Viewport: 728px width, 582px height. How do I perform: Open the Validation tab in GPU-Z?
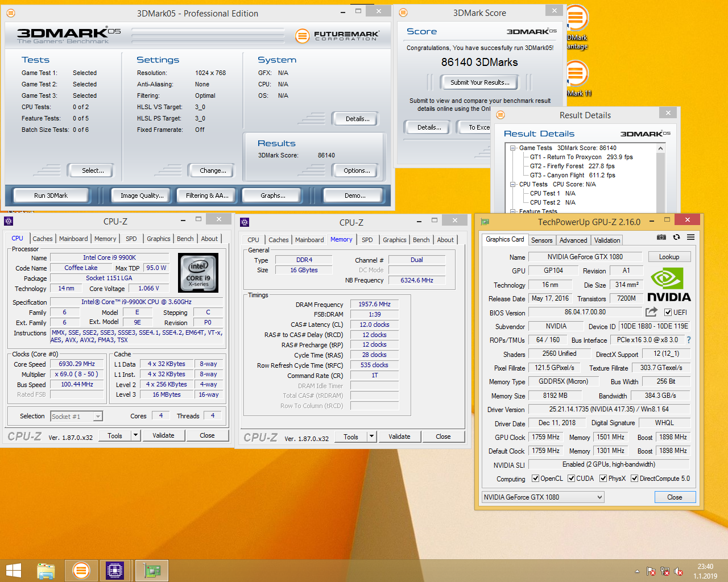click(x=607, y=240)
